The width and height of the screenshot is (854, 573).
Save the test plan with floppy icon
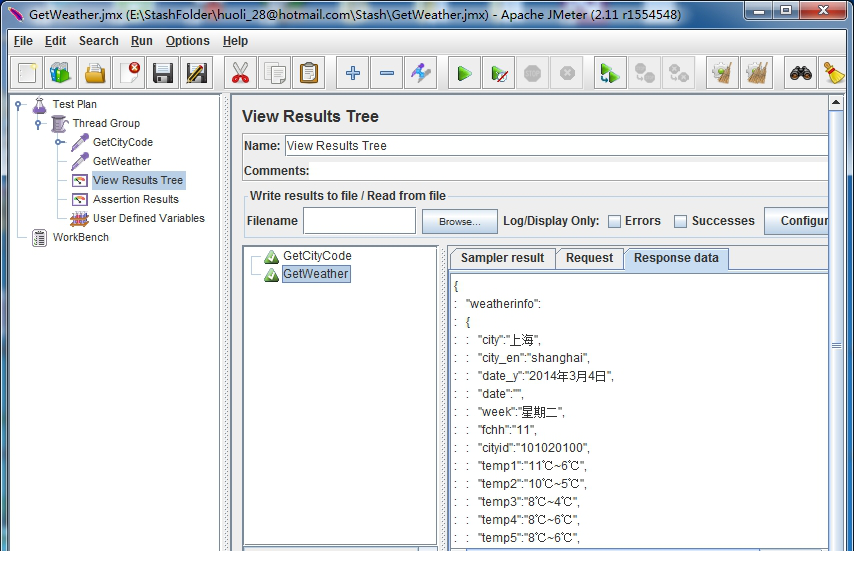point(162,73)
